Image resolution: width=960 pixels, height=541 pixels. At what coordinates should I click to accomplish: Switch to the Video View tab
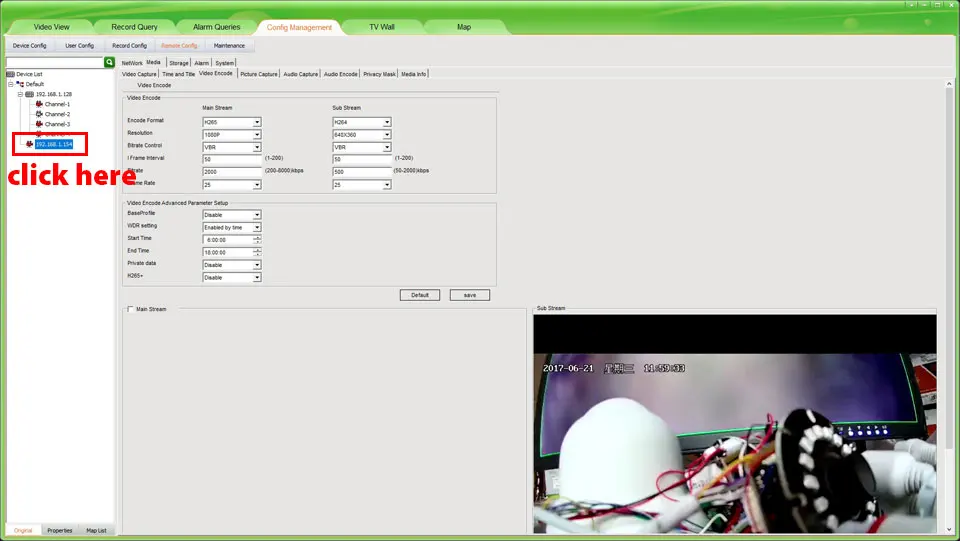pos(51,27)
